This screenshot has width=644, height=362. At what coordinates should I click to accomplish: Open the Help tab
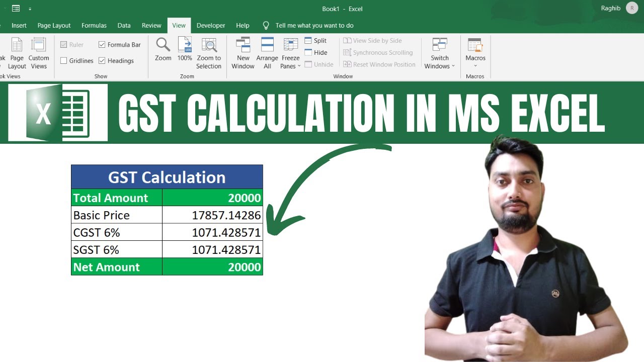click(243, 25)
